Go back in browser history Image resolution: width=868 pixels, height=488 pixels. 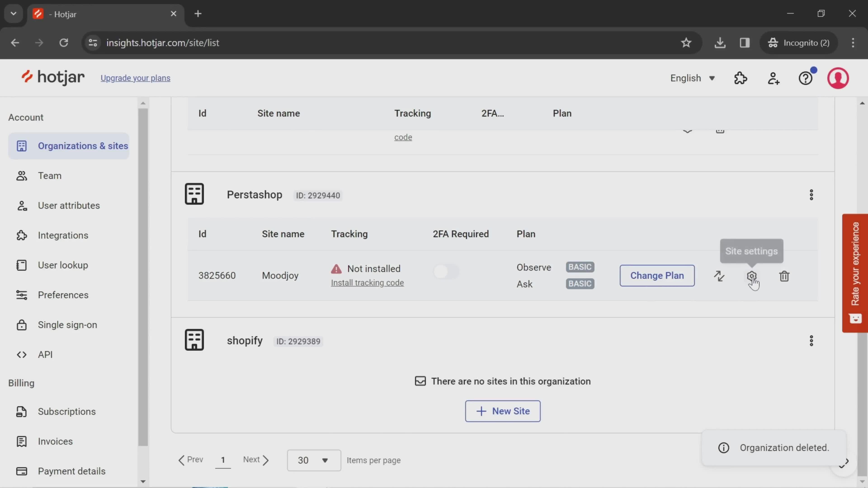tap(15, 43)
